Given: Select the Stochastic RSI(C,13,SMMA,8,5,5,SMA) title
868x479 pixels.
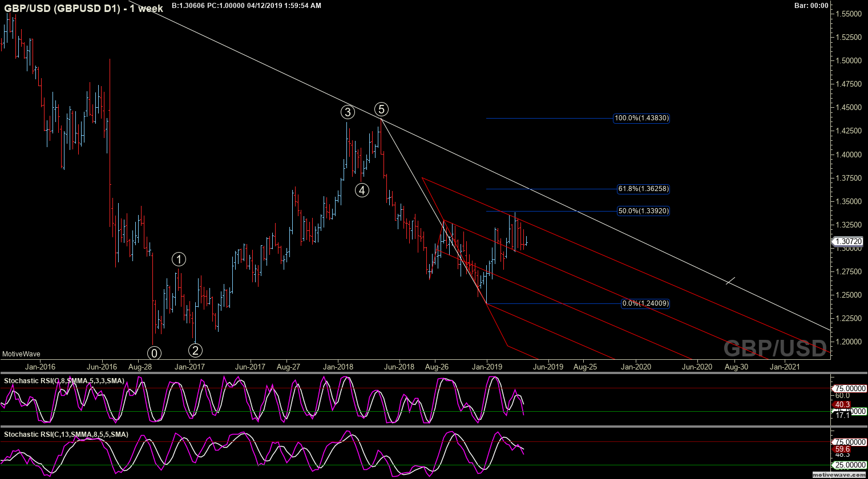Looking at the screenshot, I should (66, 435).
